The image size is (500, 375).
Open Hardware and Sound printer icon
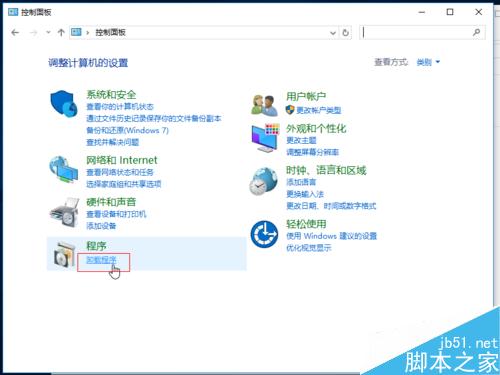64,212
